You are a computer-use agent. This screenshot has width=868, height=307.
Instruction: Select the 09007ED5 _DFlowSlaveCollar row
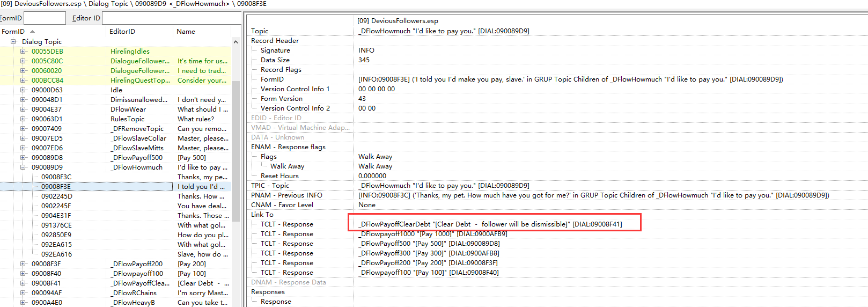click(x=115, y=138)
